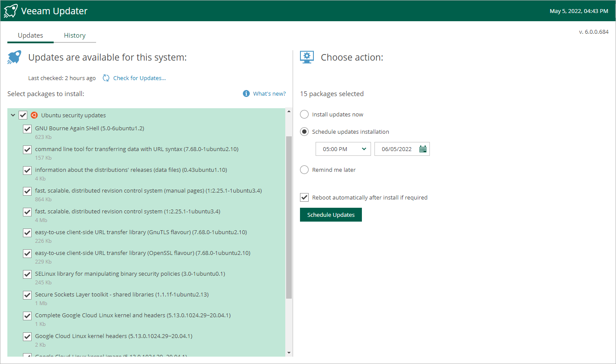
Task: Disable Reboot automatically after install if required
Action: (304, 197)
